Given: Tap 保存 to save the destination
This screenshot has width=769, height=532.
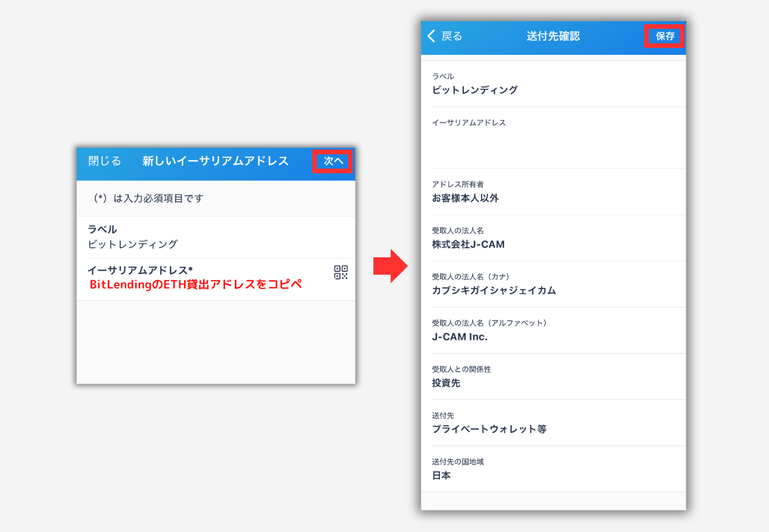Looking at the screenshot, I should click(x=665, y=36).
